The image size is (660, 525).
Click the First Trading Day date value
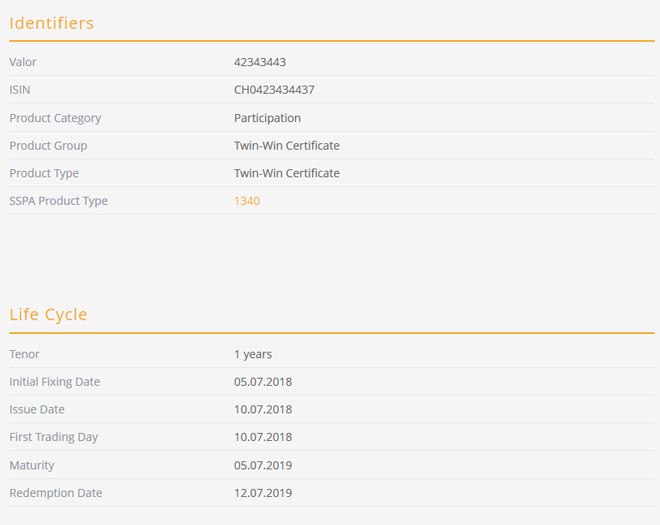(263, 437)
